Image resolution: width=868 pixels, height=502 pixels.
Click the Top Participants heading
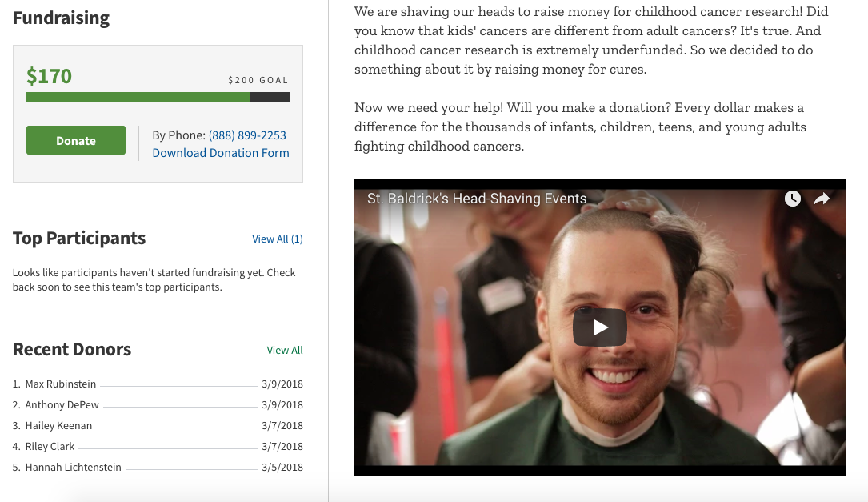point(79,239)
